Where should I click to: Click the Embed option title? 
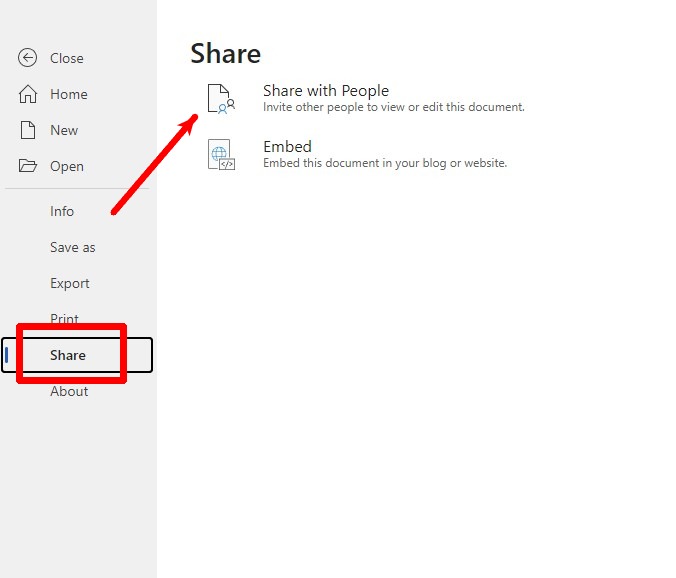coord(288,147)
